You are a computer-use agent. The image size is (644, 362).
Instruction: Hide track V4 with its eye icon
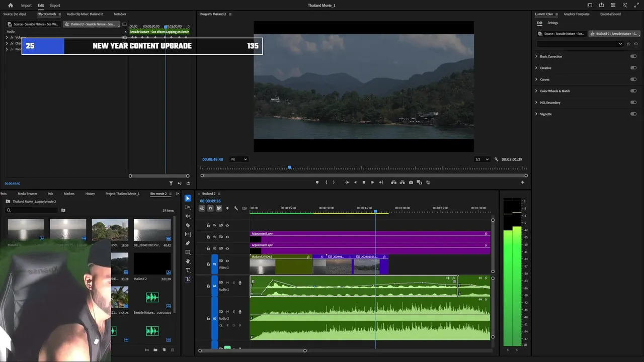(227, 225)
